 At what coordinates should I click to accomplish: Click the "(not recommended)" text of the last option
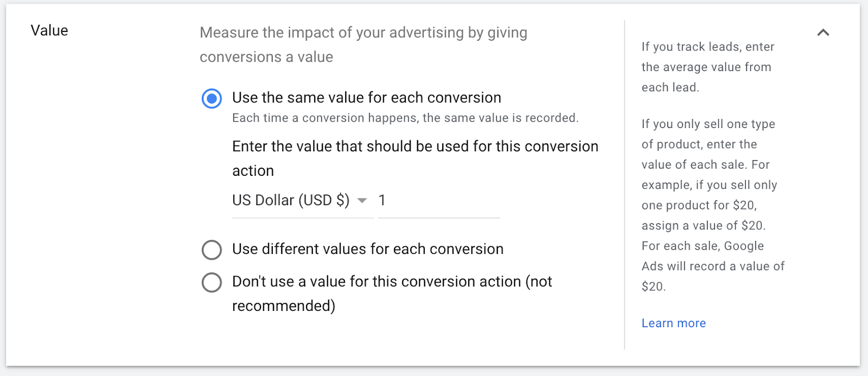(x=284, y=306)
